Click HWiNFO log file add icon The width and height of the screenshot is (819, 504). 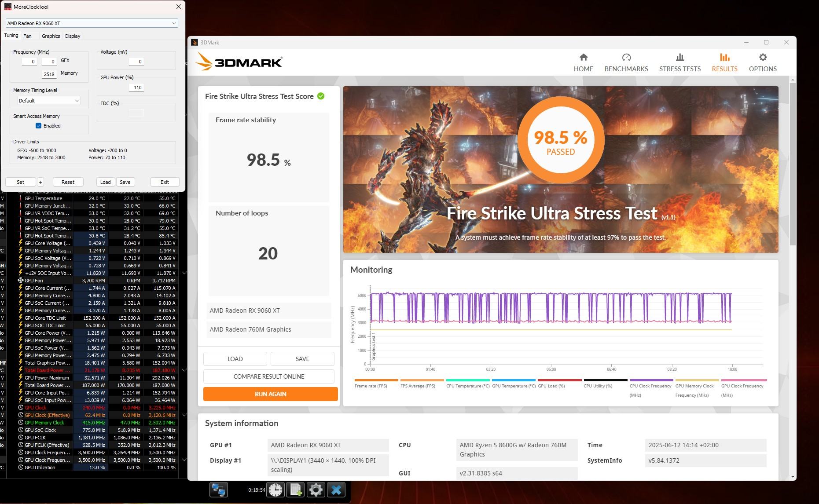296,489
